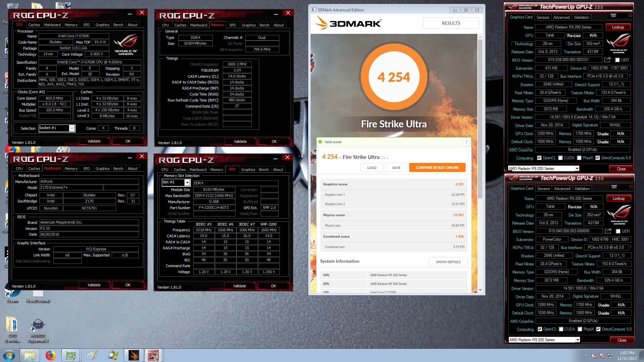Open the GPU selector dropdown in ATI AIB GPU-Z

click(577, 169)
